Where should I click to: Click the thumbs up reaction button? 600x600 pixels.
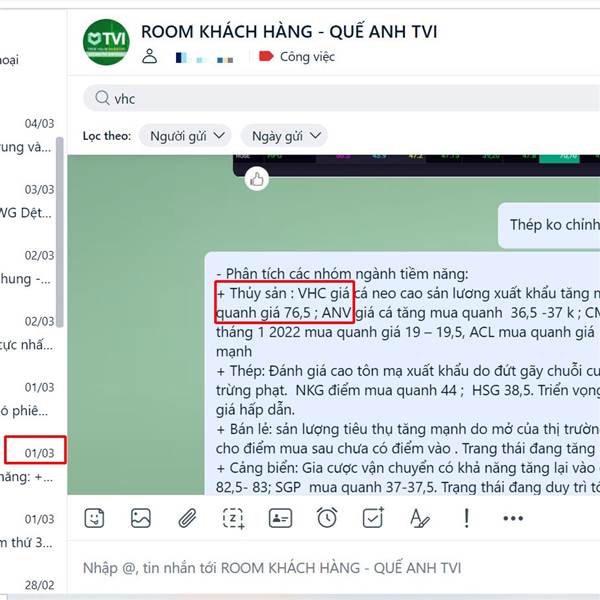(257, 179)
